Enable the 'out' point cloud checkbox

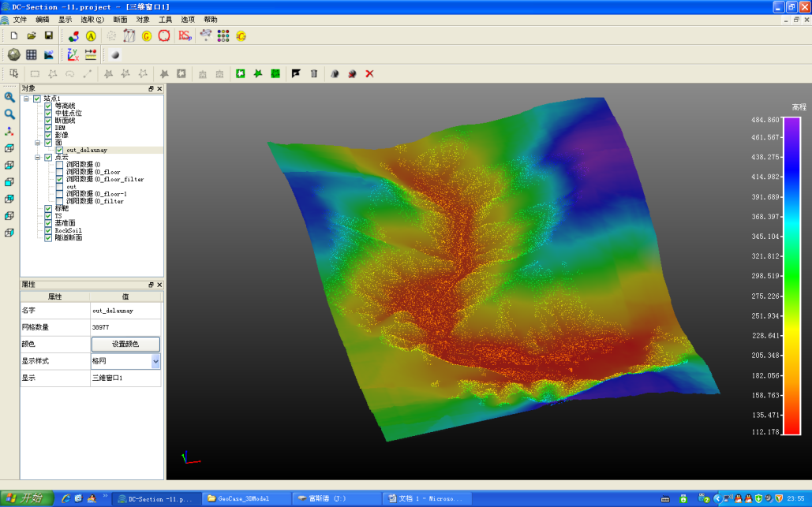(x=59, y=187)
